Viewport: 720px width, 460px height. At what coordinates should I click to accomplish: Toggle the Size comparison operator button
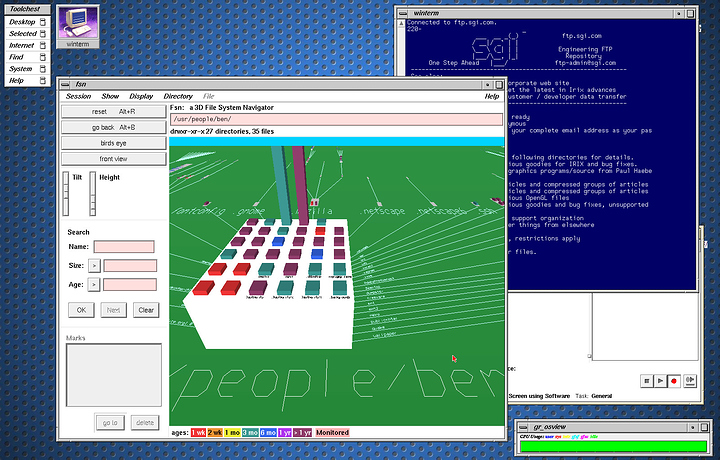[x=94, y=265]
